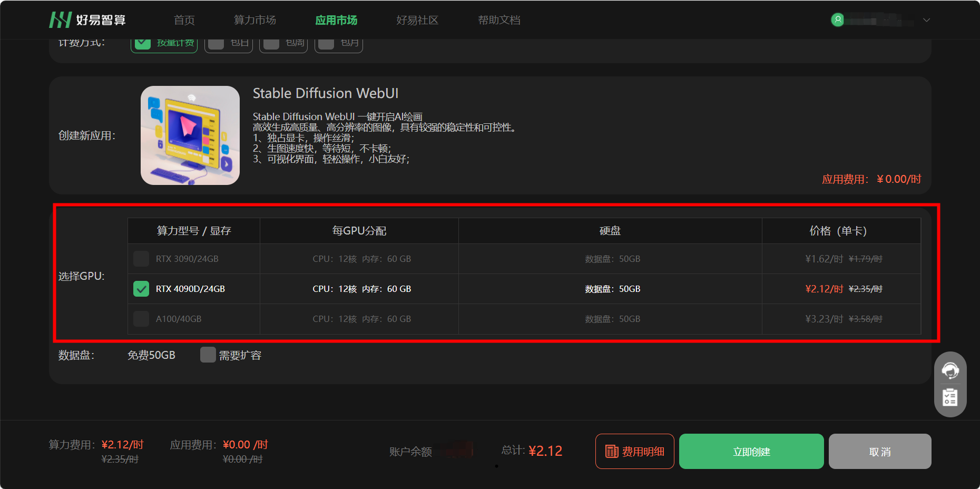This screenshot has width=980, height=489.
Task: Click the 免费50GB data disk text
Action: click(x=151, y=355)
